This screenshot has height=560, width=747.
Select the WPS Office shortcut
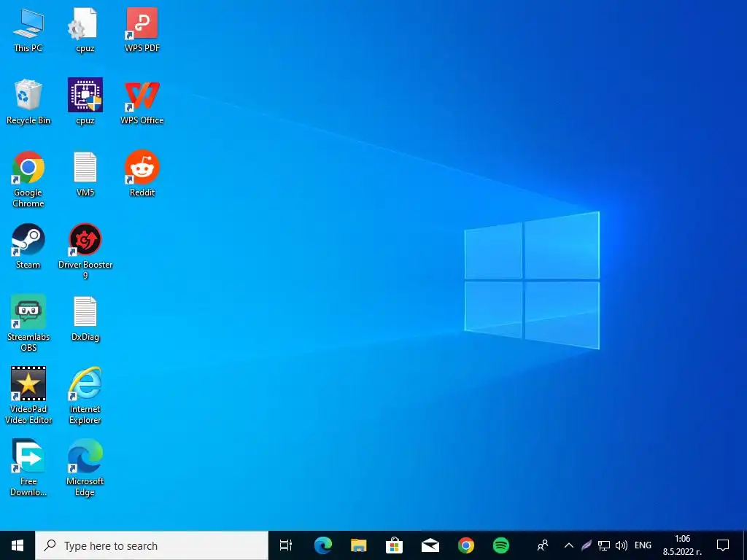click(x=142, y=102)
